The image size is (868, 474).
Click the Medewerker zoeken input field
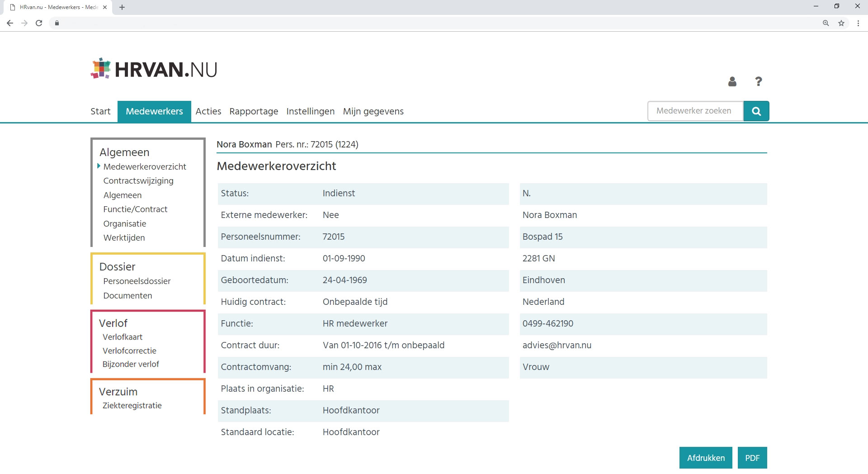click(x=695, y=111)
